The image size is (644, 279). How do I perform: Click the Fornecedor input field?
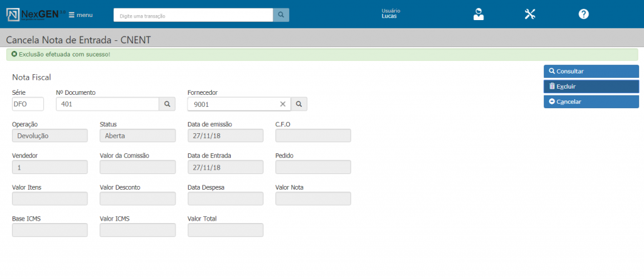pos(233,104)
